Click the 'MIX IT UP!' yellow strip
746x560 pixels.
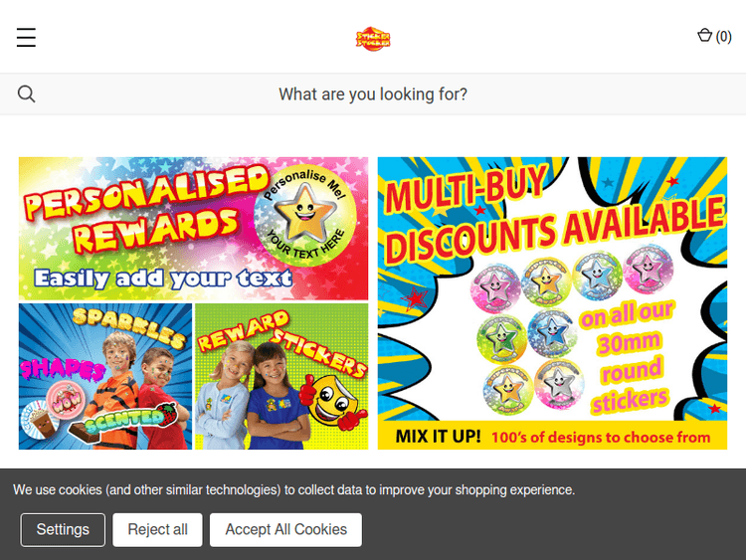coord(552,436)
